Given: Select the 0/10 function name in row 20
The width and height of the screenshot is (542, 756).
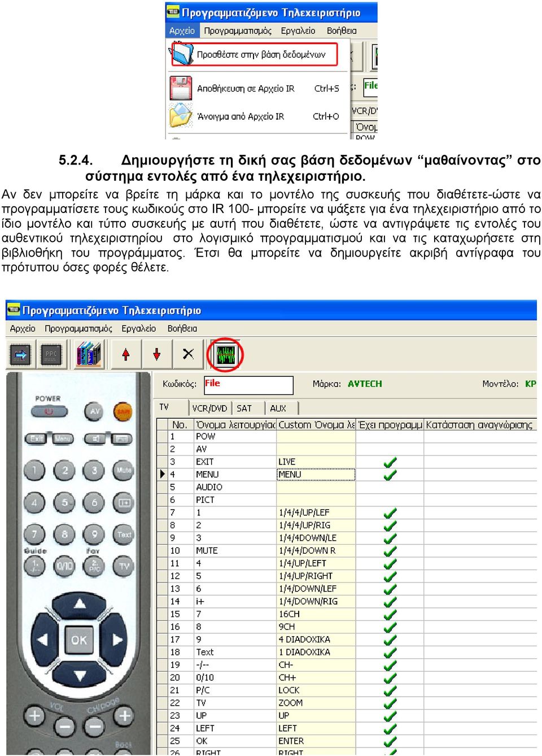Looking at the screenshot, I should (x=235, y=677).
